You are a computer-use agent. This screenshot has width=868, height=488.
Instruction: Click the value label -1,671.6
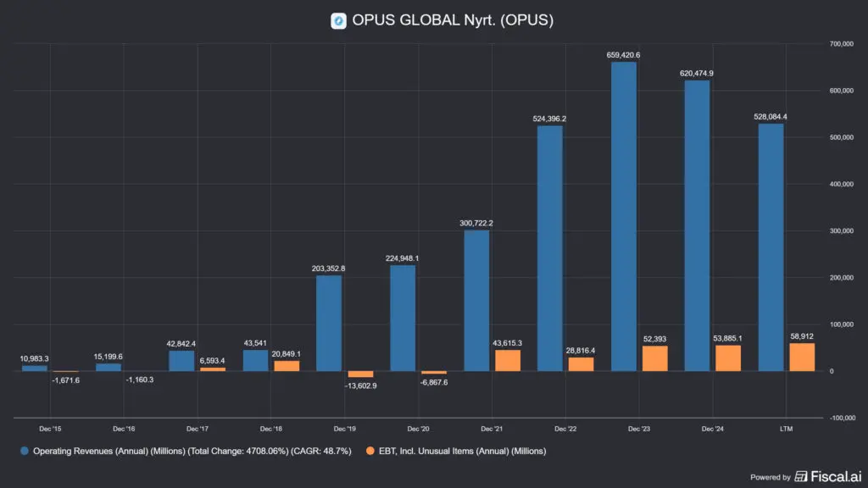click(66, 380)
